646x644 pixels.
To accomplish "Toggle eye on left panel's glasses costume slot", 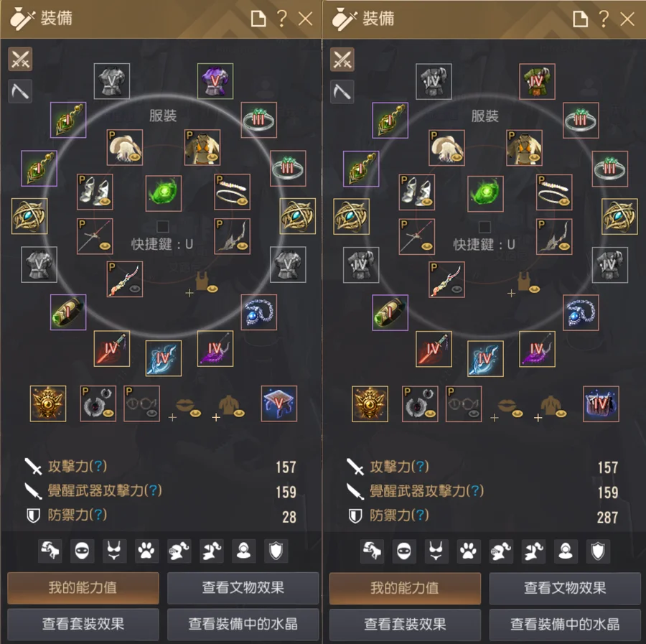I will [152, 412].
